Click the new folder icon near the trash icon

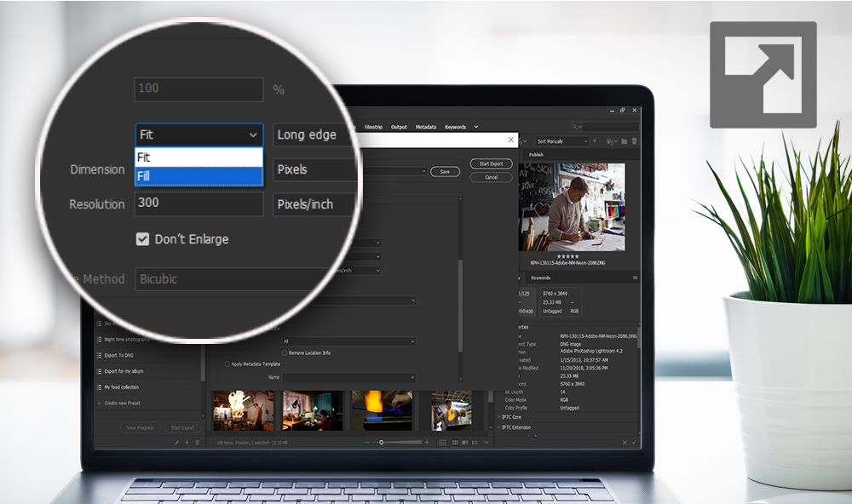click(625, 141)
